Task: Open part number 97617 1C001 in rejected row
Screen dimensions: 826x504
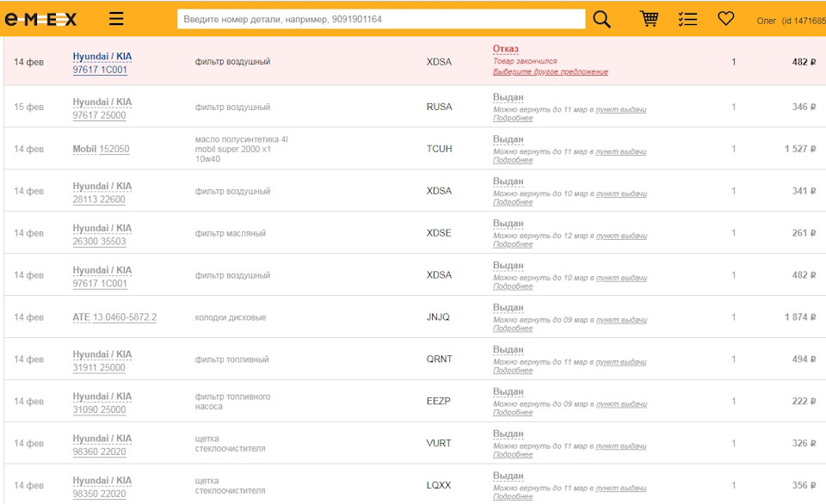Action: 100,70
